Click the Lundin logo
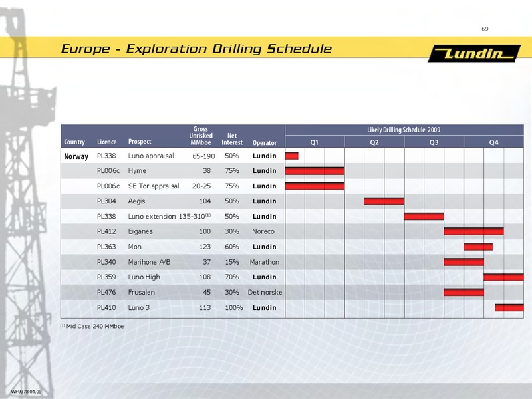This screenshot has height=399, width=532. click(474, 53)
